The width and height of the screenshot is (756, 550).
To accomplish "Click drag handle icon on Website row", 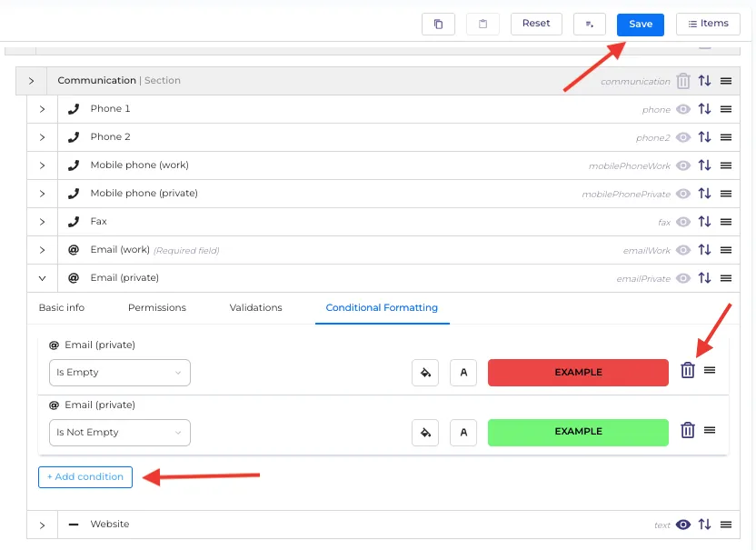I will pyautogui.click(x=726, y=525).
